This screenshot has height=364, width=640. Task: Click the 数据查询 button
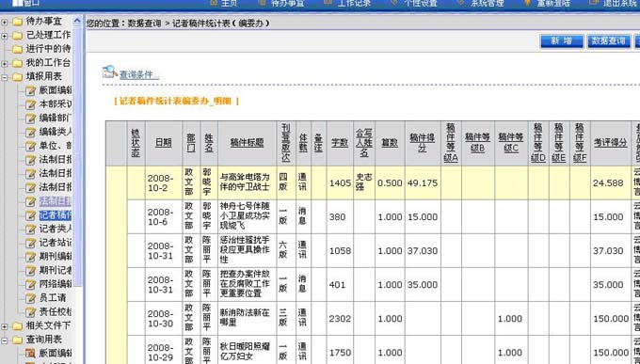click(608, 40)
